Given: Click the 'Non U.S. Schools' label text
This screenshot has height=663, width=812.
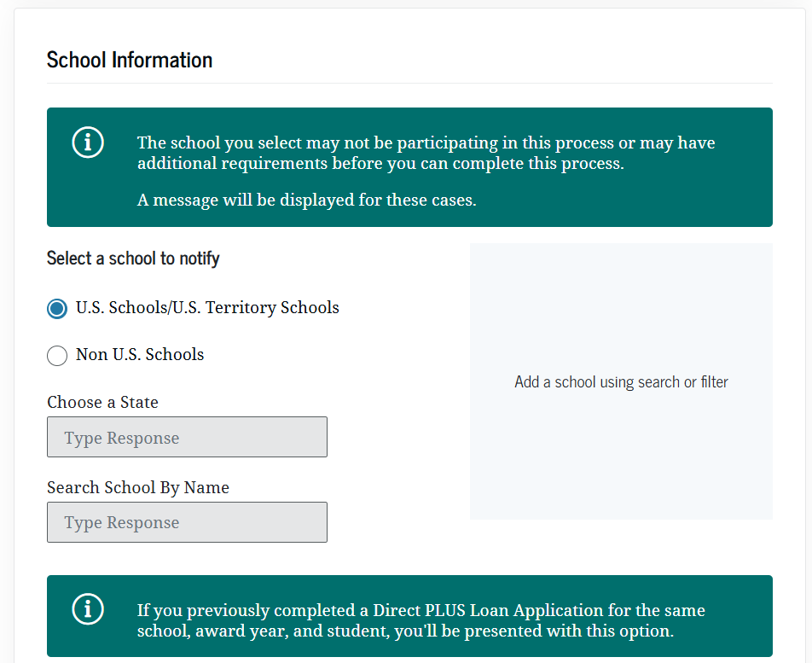Looking at the screenshot, I should [140, 355].
